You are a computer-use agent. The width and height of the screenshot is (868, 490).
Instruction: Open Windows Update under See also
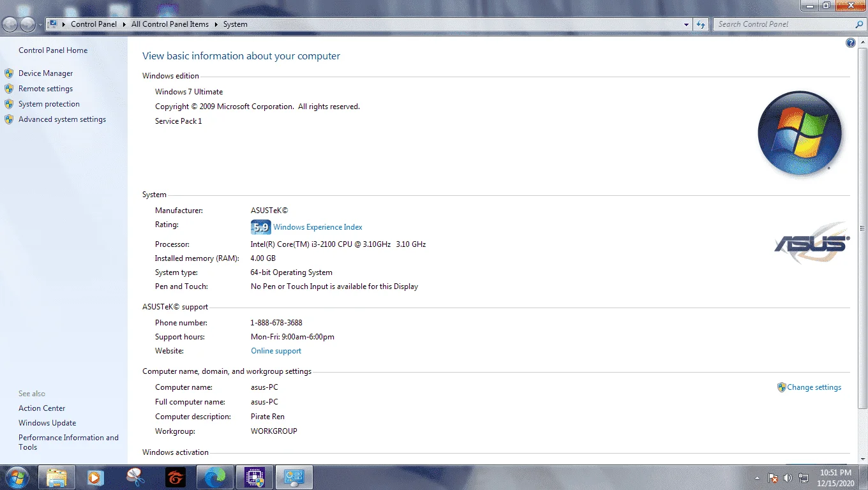point(47,423)
